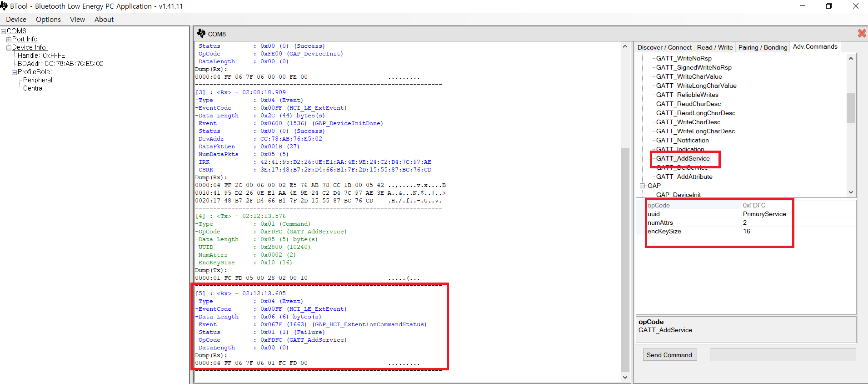Click the log entry [5] Rx header
The height and width of the screenshot is (384, 868).
[x=241, y=293]
